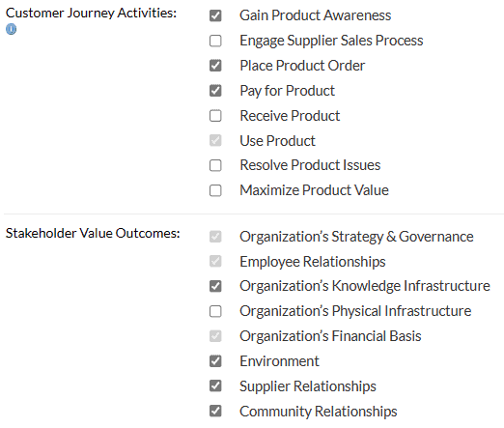
Task: Check Organization's Physical Infrastructure checkbox
Action: 215,311
